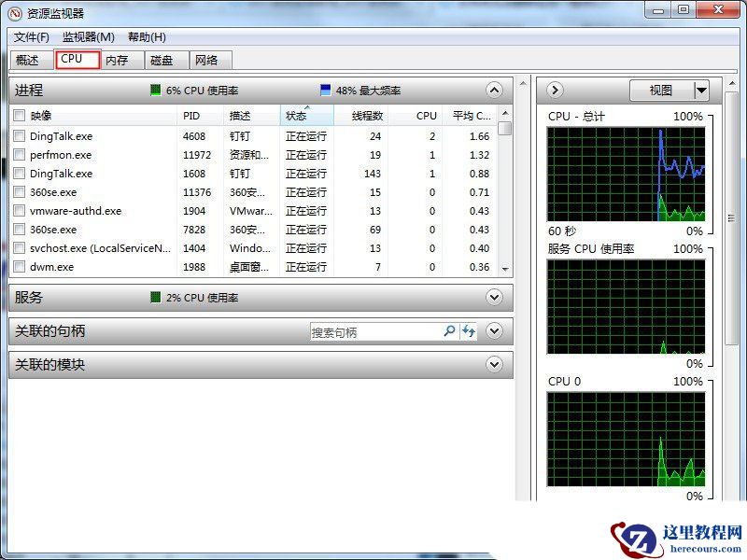
Task: Switch to the 内存 tab
Action: coord(118,59)
